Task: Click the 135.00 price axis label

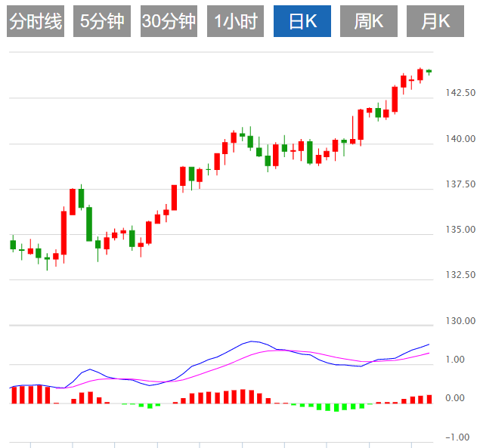Action: click(460, 230)
